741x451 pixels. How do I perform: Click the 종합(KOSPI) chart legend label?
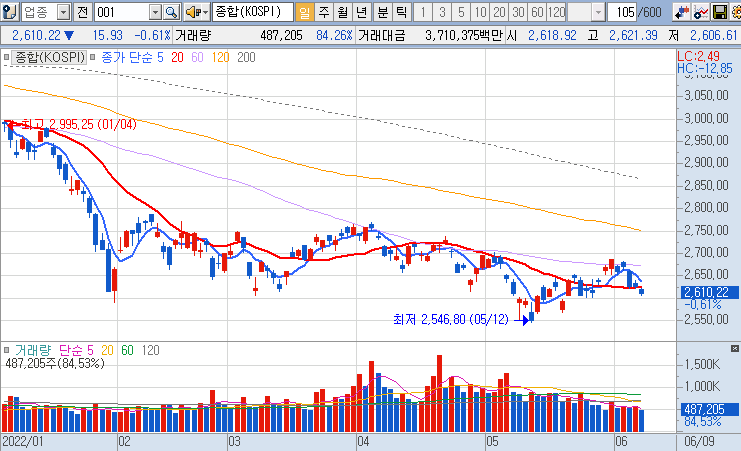[x=50, y=58]
